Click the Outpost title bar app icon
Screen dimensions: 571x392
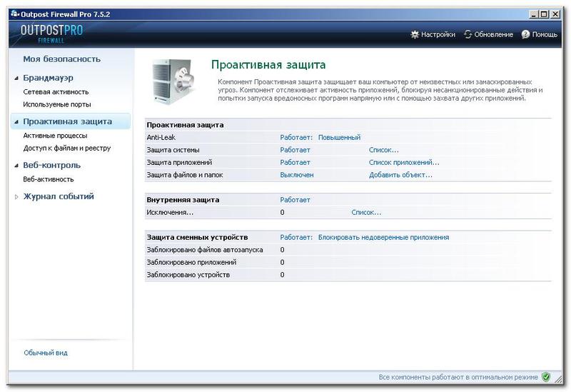14,14
